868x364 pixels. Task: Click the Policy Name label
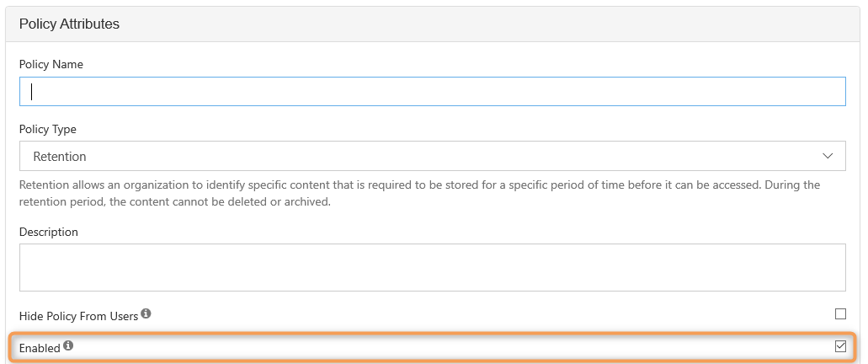[x=51, y=64]
